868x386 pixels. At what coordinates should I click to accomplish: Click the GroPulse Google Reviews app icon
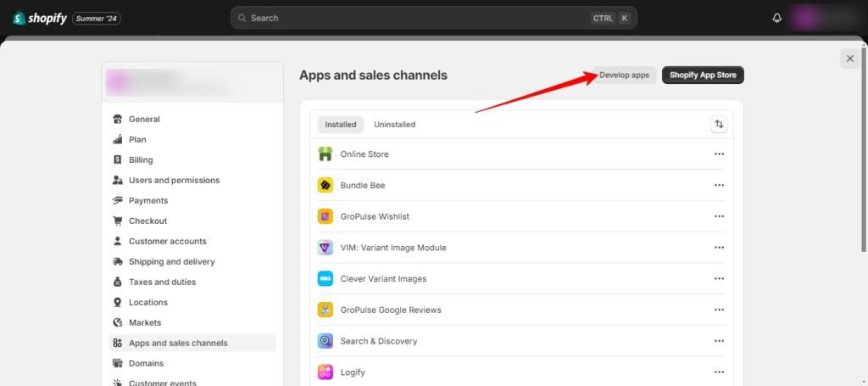(325, 310)
